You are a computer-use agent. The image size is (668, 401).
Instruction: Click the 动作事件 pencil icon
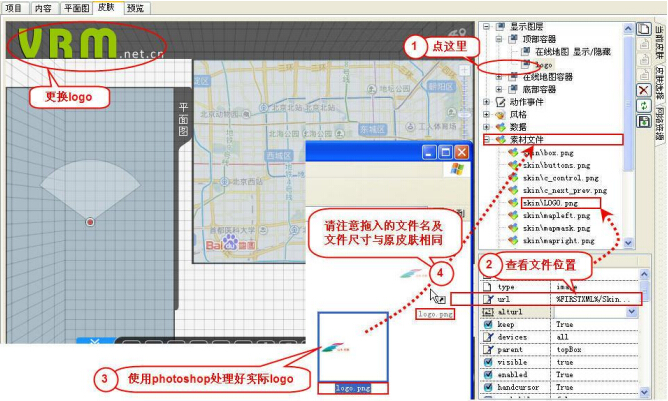(x=501, y=102)
